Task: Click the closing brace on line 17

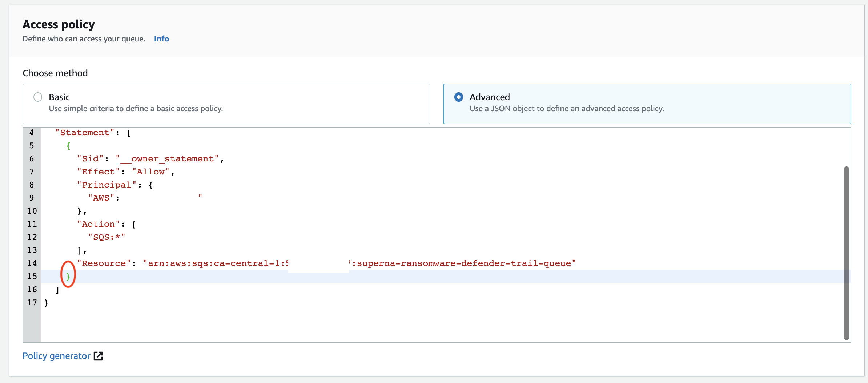Action: 46,302
